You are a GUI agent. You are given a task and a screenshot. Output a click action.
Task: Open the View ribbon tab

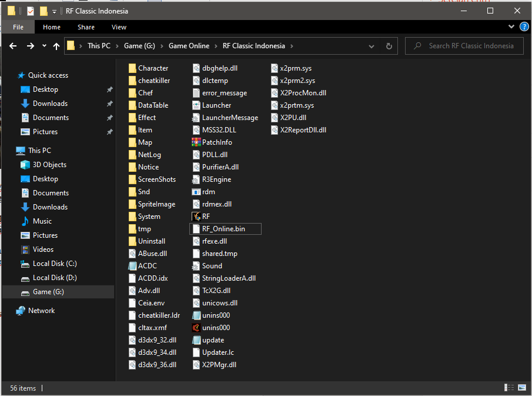(119, 27)
